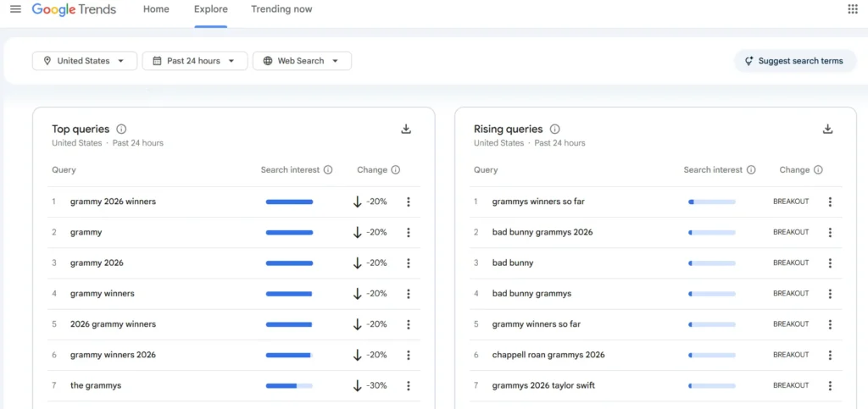Click the top query grammy winners
Screen dimensions: 868x409
point(103,294)
